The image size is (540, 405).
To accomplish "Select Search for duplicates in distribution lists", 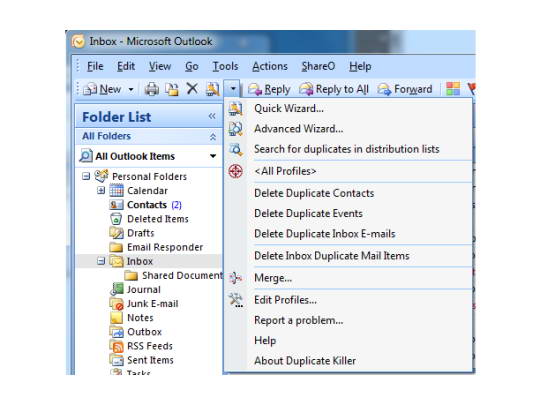I will (x=348, y=149).
